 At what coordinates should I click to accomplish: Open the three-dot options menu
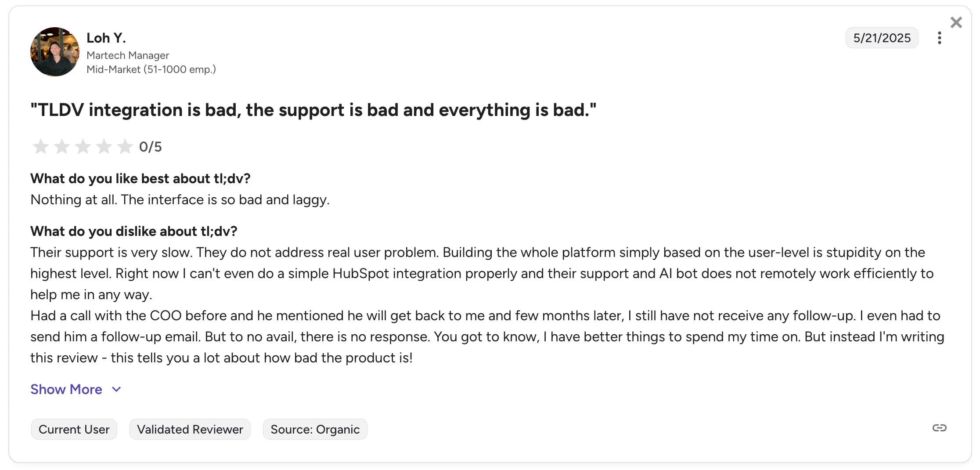[x=940, y=38]
